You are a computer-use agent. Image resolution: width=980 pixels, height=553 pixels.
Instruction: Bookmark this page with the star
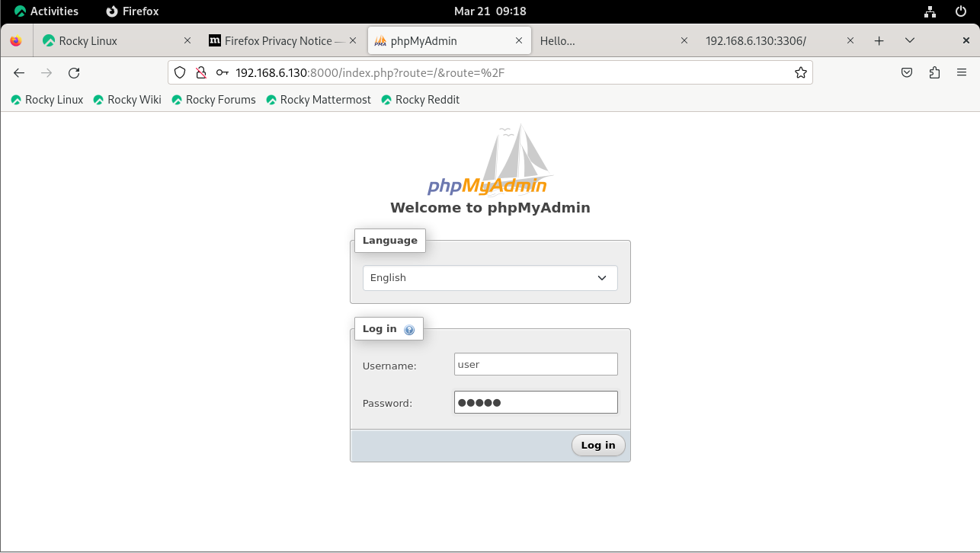(x=800, y=73)
